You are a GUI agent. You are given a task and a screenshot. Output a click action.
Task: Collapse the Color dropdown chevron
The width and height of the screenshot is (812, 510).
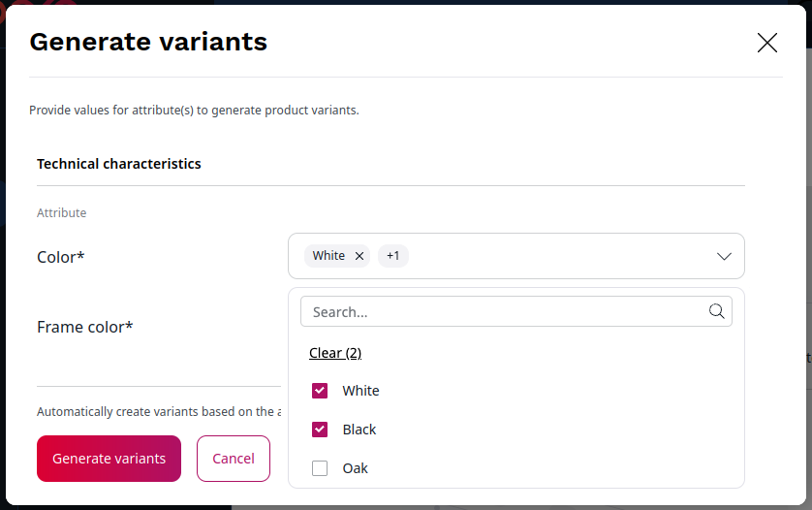point(724,256)
